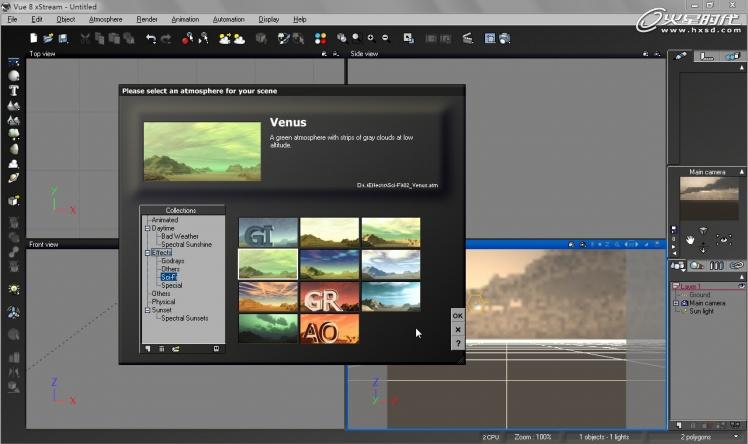Collapse the Daytime collection node
This screenshot has height=444, width=748.
pos(147,228)
